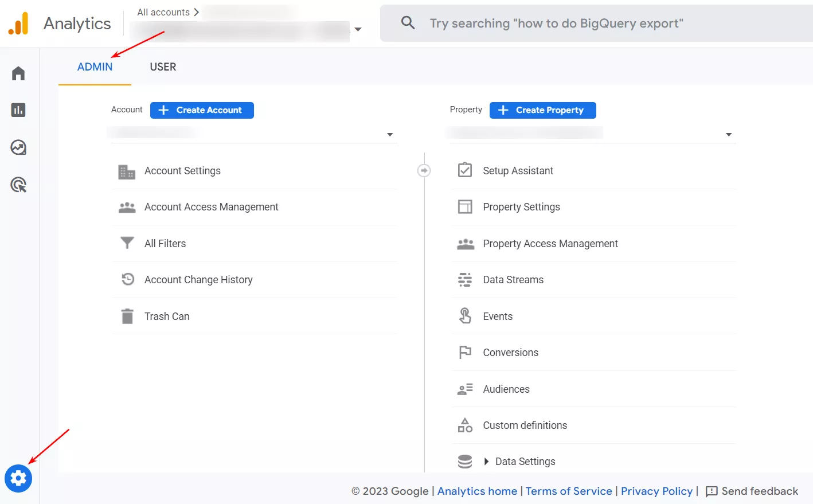Open the Property selector dropdown

[x=728, y=134]
